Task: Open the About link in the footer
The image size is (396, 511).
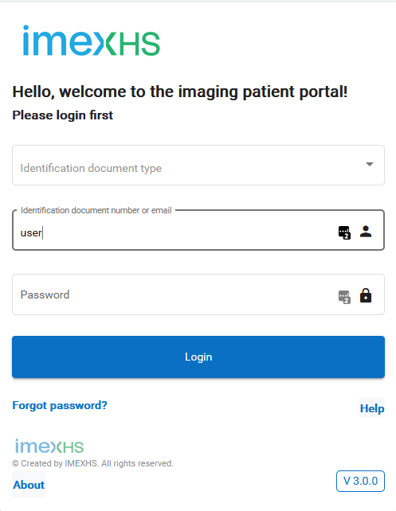Action: [29, 485]
